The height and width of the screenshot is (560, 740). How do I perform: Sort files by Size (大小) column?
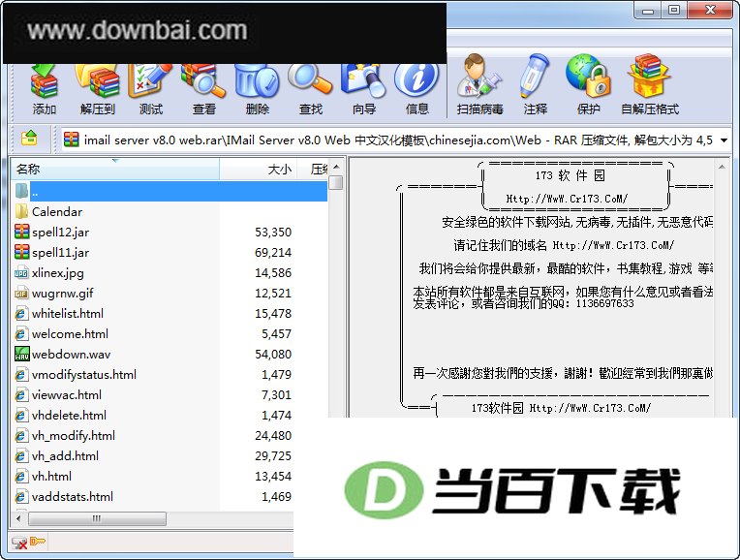[259, 169]
